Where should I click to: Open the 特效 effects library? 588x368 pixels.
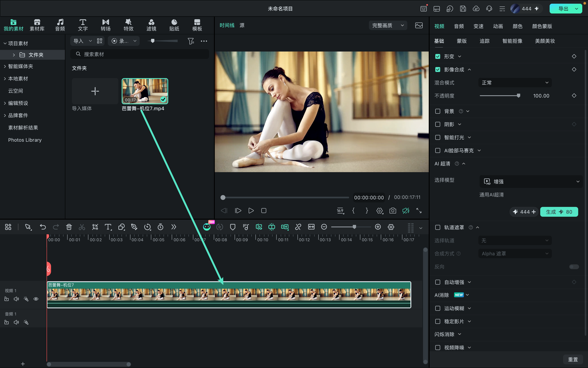point(128,25)
